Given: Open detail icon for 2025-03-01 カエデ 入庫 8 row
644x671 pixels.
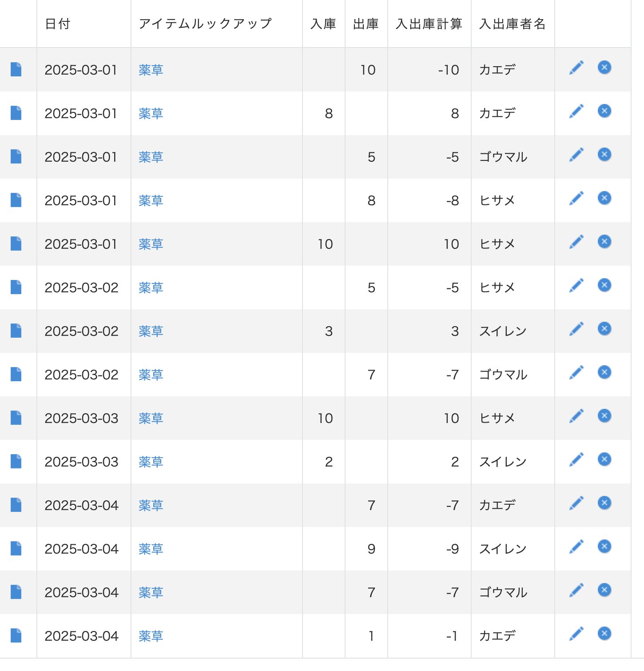Looking at the screenshot, I should pyautogui.click(x=16, y=113).
